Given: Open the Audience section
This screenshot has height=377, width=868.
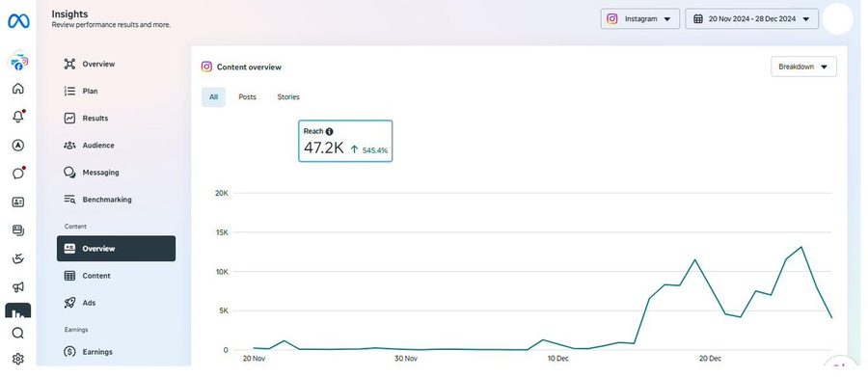Looking at the screenshot, I should pos(117,145).
